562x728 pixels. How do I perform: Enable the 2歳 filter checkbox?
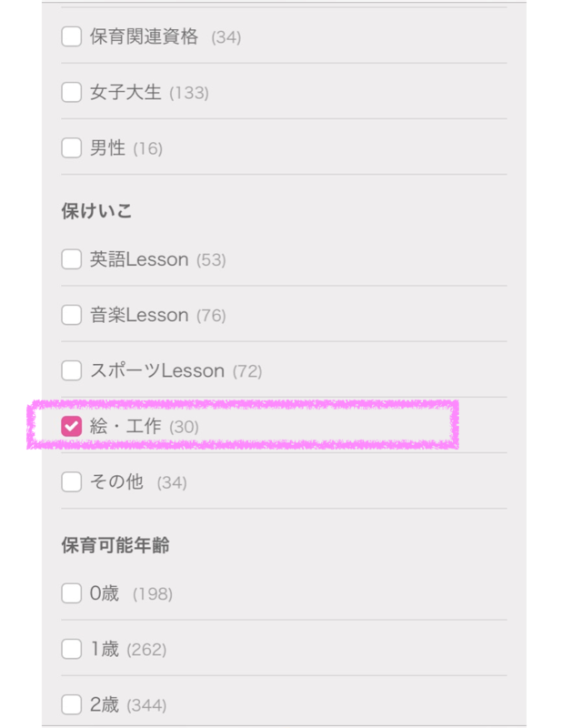tap(71, 704)
